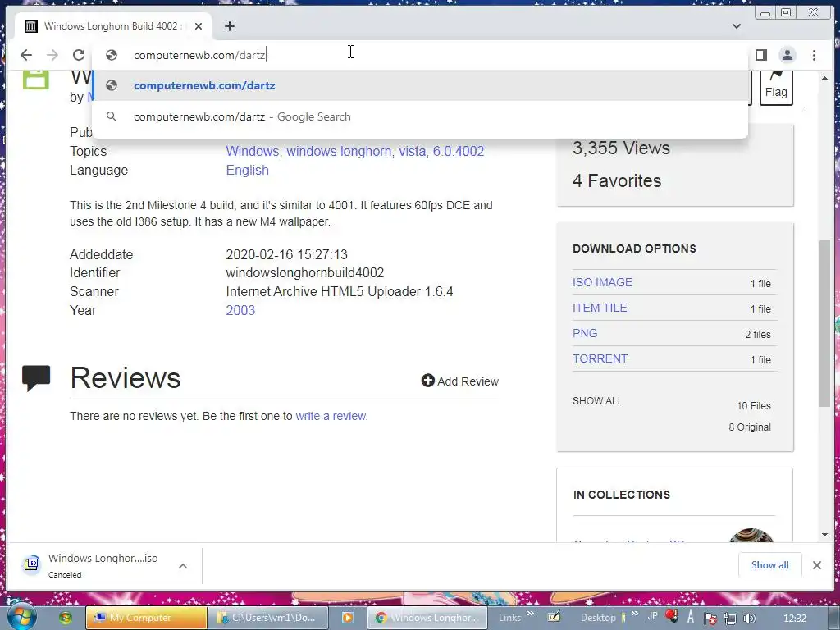Image resolution: width=840 pixels, height=630 pixels.
Task: Expand SHOW ALL download files
Action: (x=597, y=401)
